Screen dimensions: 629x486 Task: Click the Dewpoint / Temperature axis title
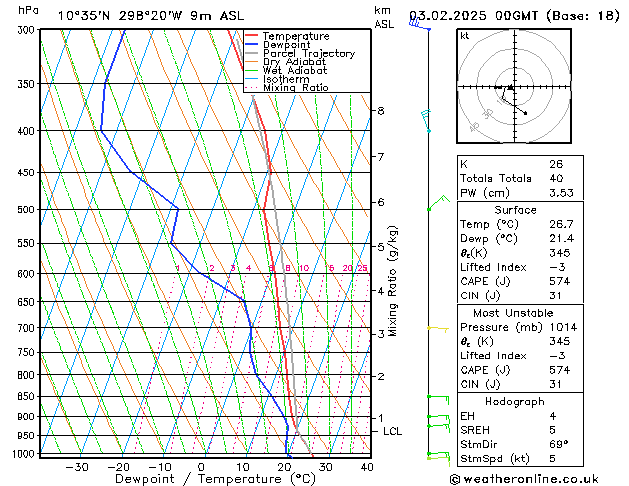pyautogui.click(x=215, y=479)
